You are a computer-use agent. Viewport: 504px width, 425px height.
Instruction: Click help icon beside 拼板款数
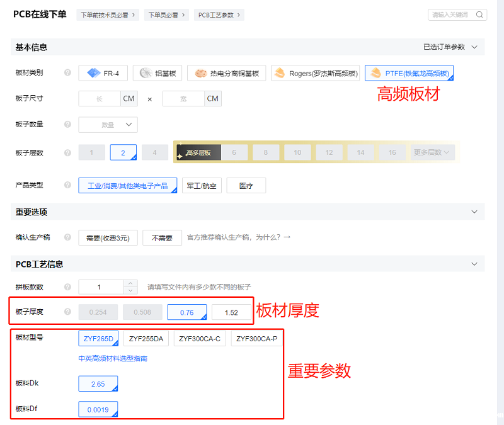67,287
